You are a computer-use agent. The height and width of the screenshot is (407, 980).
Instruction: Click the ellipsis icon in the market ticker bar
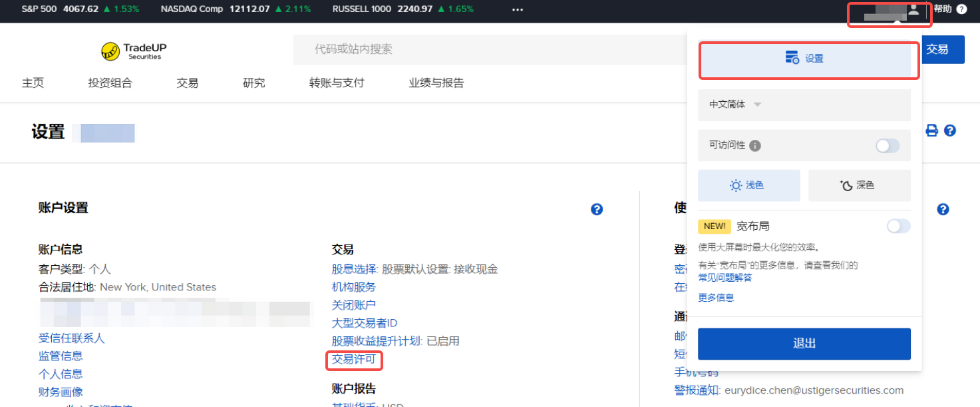[x=517, y=9]
